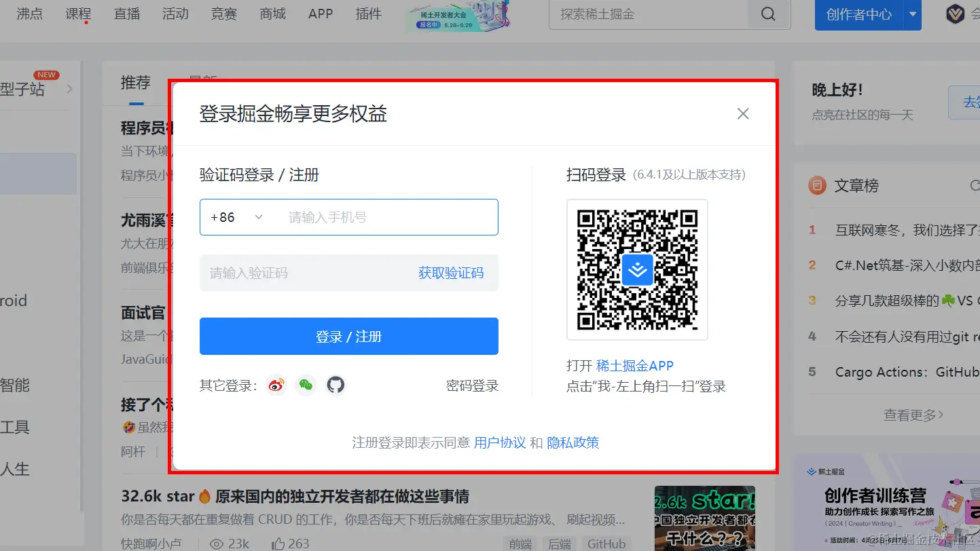Expand the 创作者中心 dropdown arrow
Viewport: 980px width, 551px height.
coord(913,14)
